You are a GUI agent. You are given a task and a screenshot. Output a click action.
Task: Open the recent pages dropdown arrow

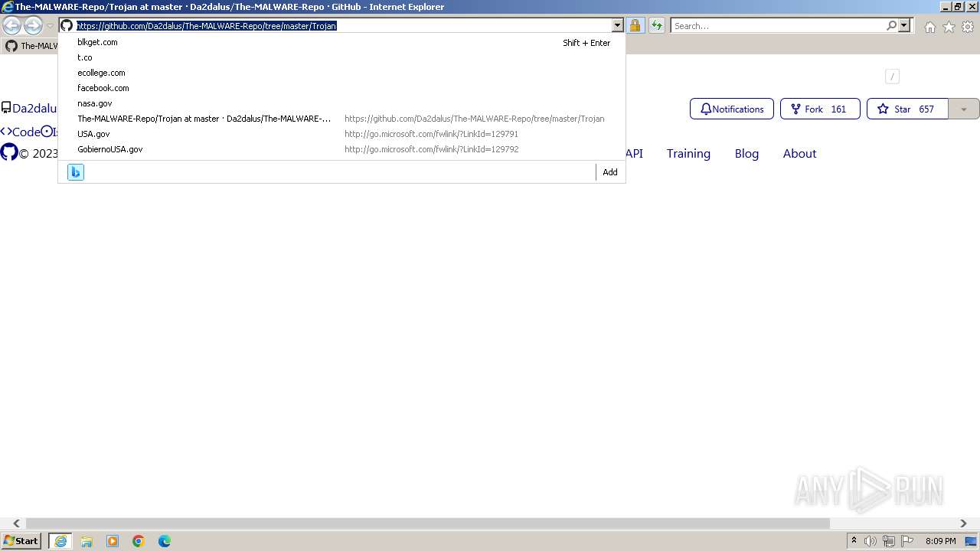coord(50,26)
